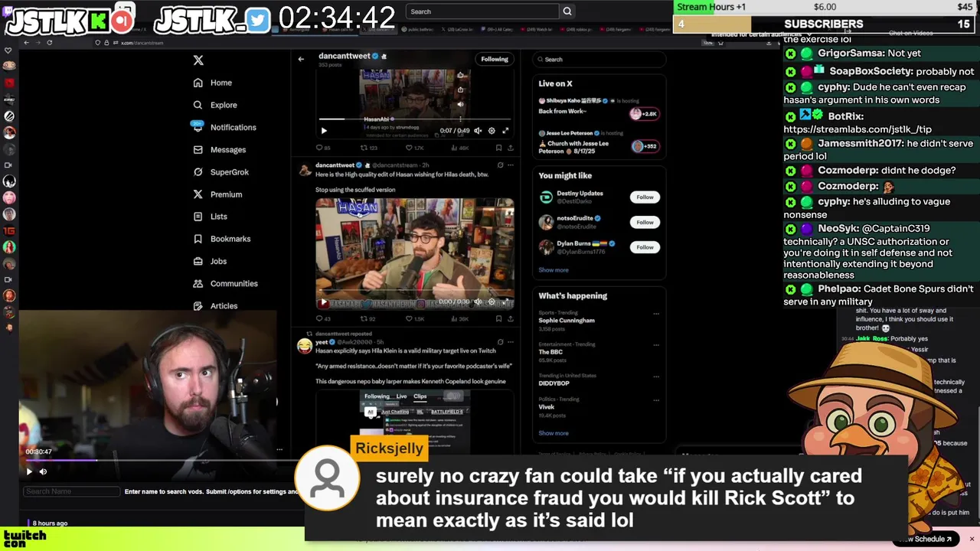Click the New Schedule button
The height and width of the screenshot is (551, 980).
(925, 539)
